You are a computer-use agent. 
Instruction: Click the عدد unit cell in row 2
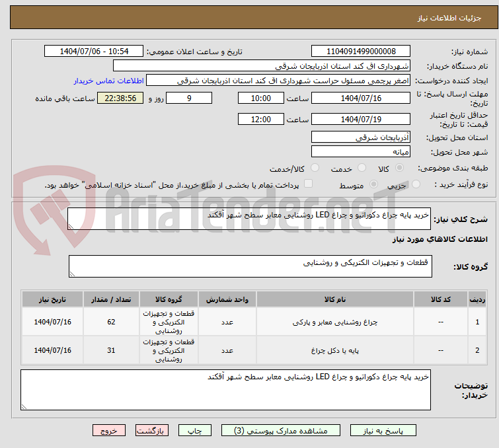pyautogui.click(x=227, y=350)
